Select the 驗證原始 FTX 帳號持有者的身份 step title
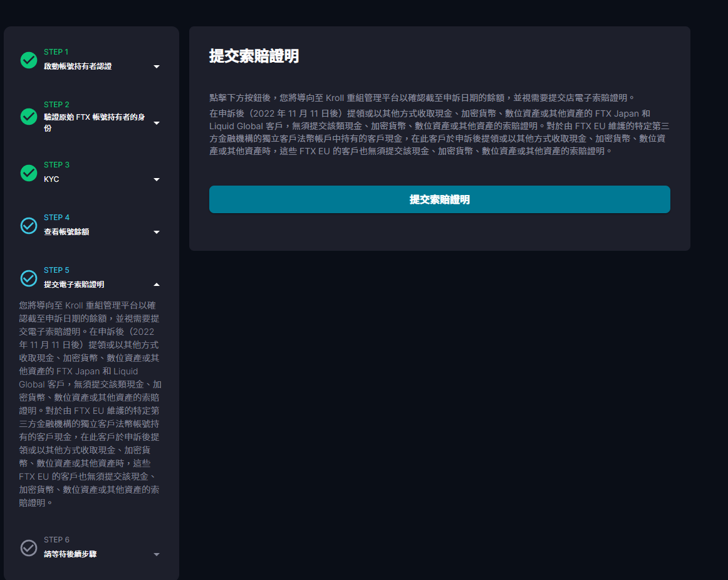The height and width of the screenshot is (580, 728). point(94,123)
